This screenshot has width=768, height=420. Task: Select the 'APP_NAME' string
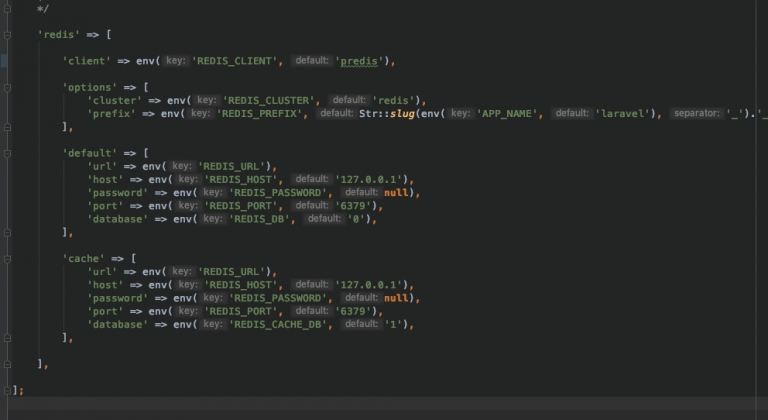tap(507, 114)
